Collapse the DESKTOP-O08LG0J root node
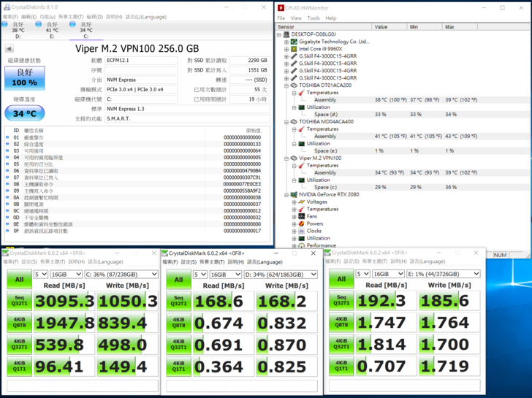The image size is (532, 398). [279, 34]
